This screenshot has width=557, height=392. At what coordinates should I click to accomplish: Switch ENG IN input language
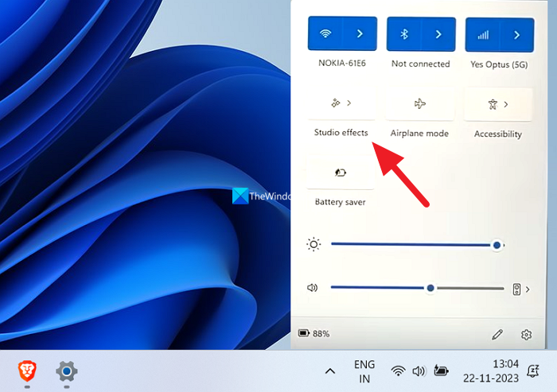point(364,372)
